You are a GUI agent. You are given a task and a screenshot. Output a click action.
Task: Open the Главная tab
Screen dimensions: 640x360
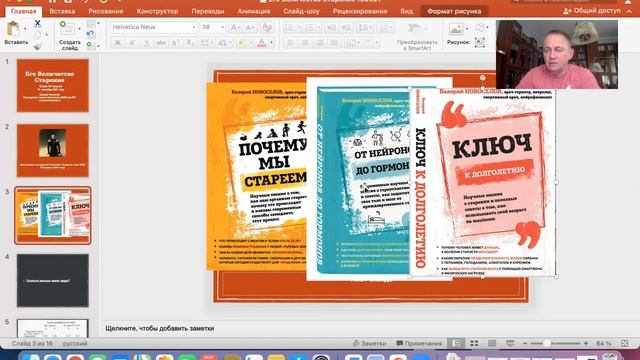[24, 11]
